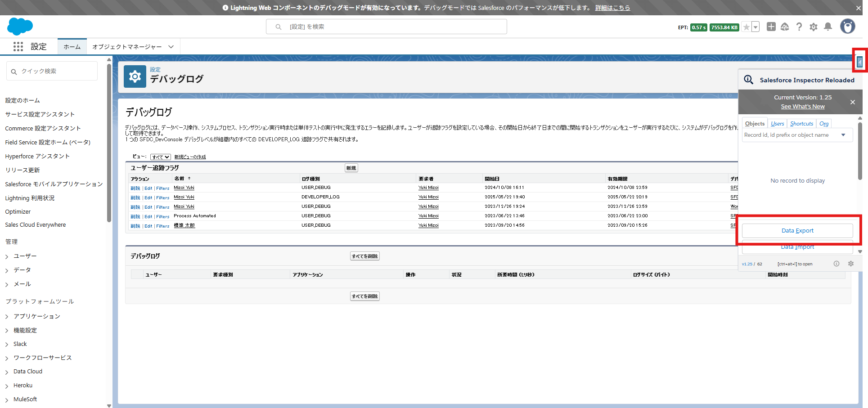This screenshot has width=868, height=408.
Task: Click the Data Import button
Action: pos(797,247)
